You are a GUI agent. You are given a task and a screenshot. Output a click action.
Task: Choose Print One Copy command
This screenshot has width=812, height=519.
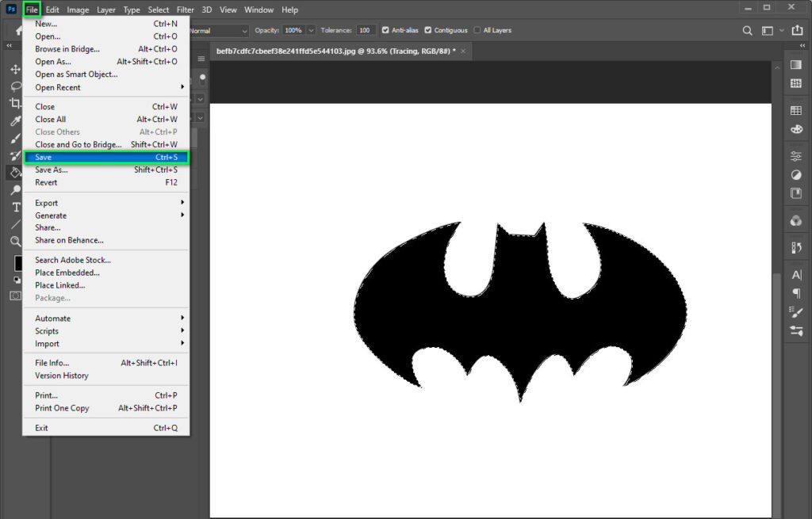click(x=61, y=408)
